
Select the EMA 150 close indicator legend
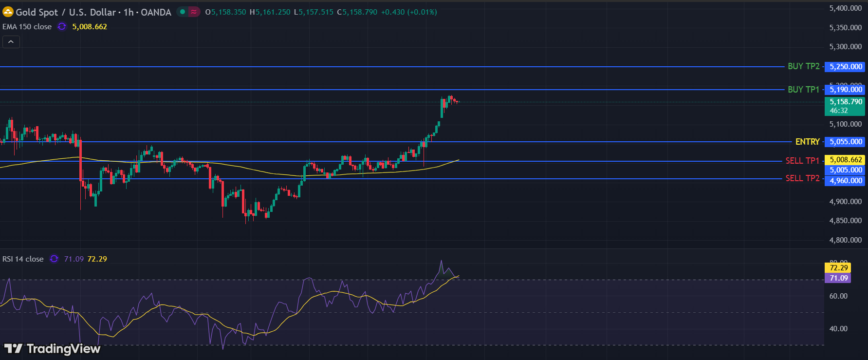pos(27,27)
